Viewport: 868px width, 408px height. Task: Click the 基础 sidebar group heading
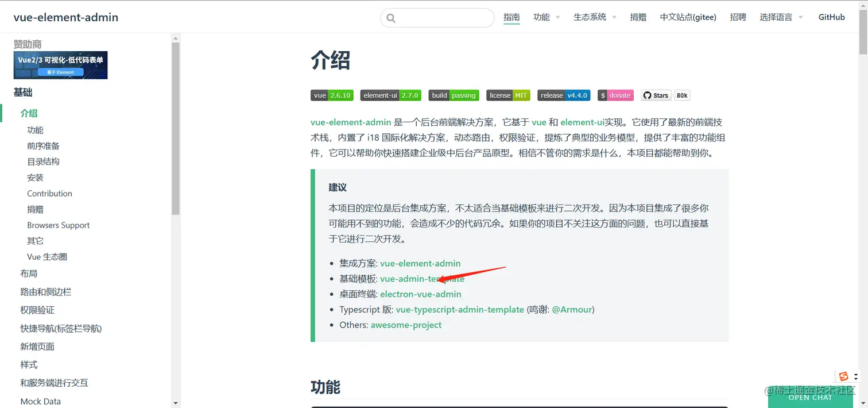tap(23, 93)
